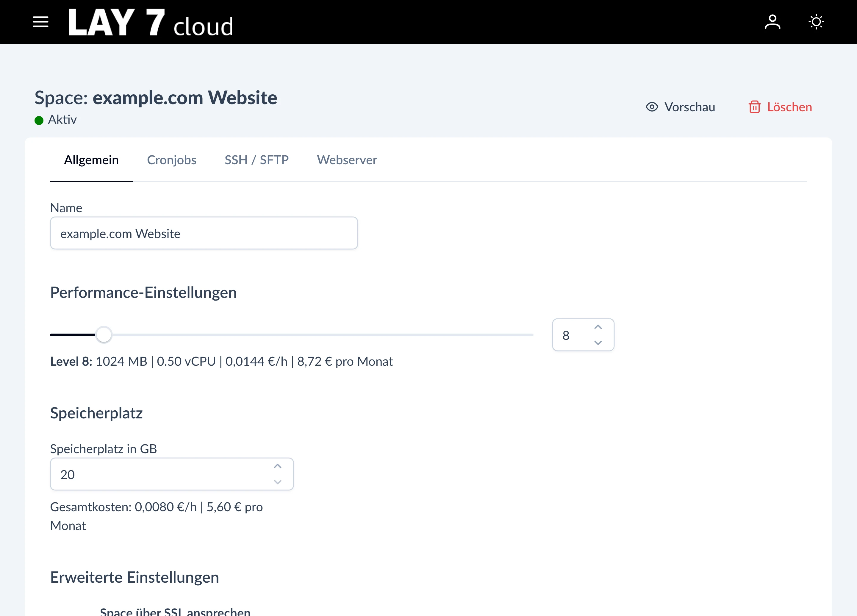Open the user account icon
This screenshot has width=857, height=616.
pos(773,21)
